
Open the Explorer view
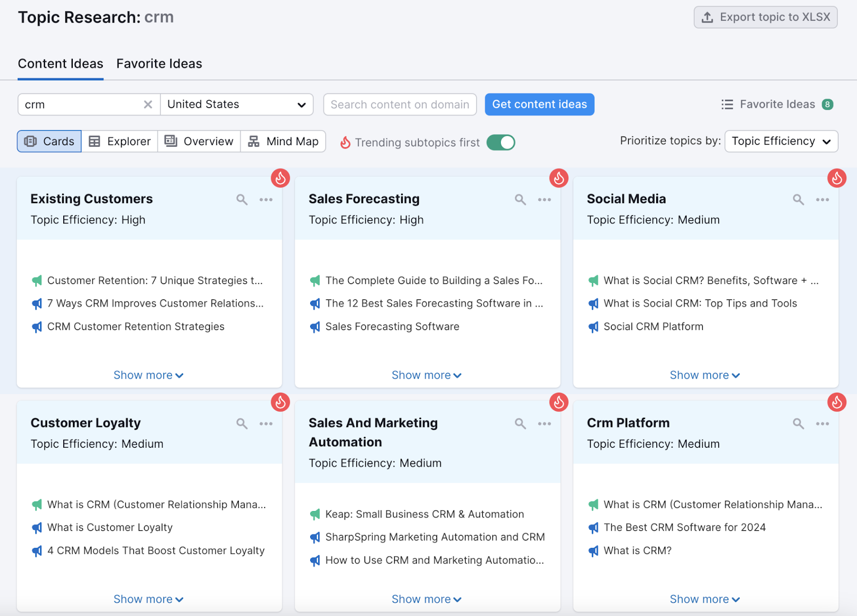pyautogui.click(x=119, y=141)
